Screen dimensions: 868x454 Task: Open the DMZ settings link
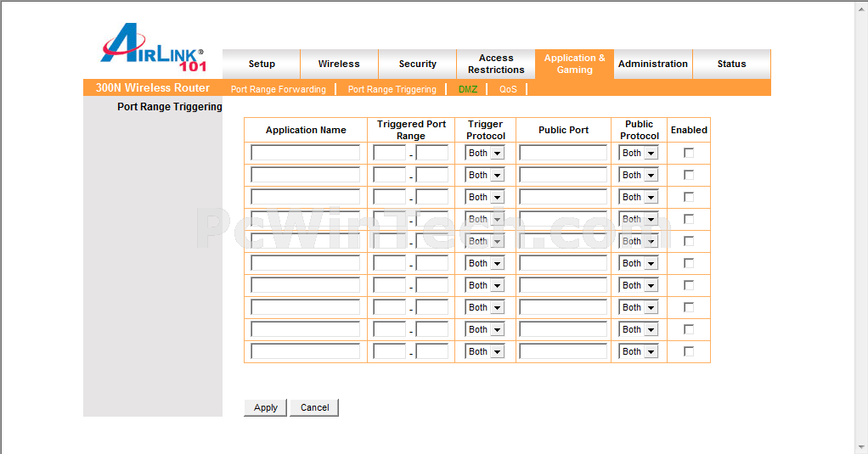point(468,89)
